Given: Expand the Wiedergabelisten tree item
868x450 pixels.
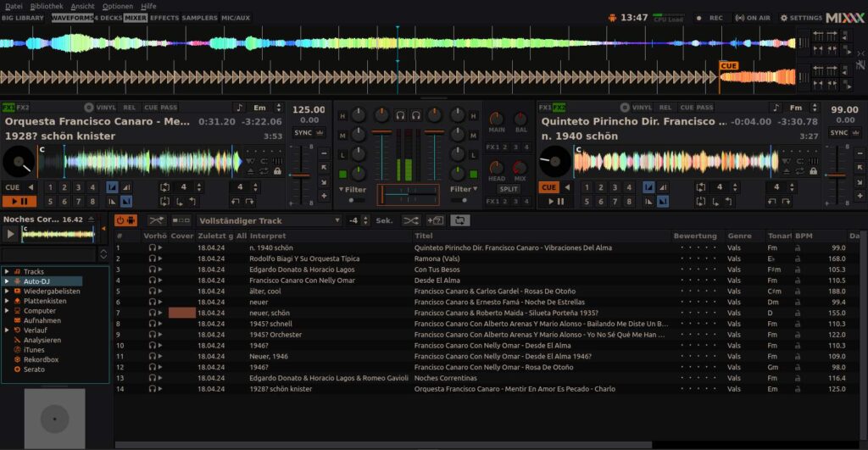Looking at the screenshot, I should 7,292.
